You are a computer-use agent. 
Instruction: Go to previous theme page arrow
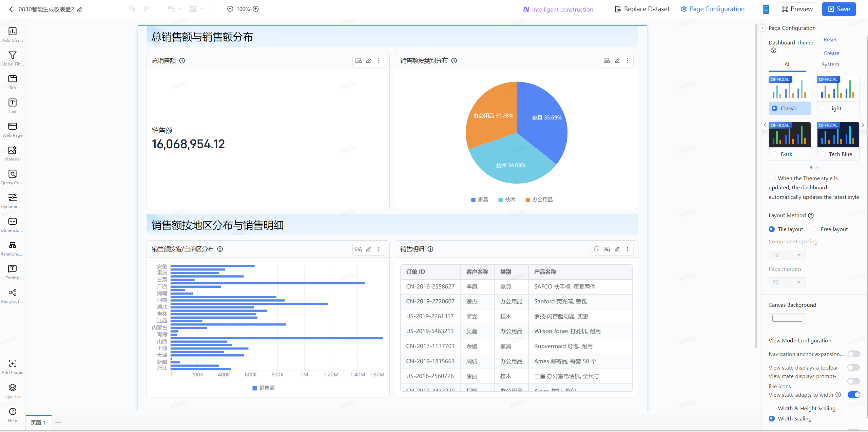[x=765, y=125]
